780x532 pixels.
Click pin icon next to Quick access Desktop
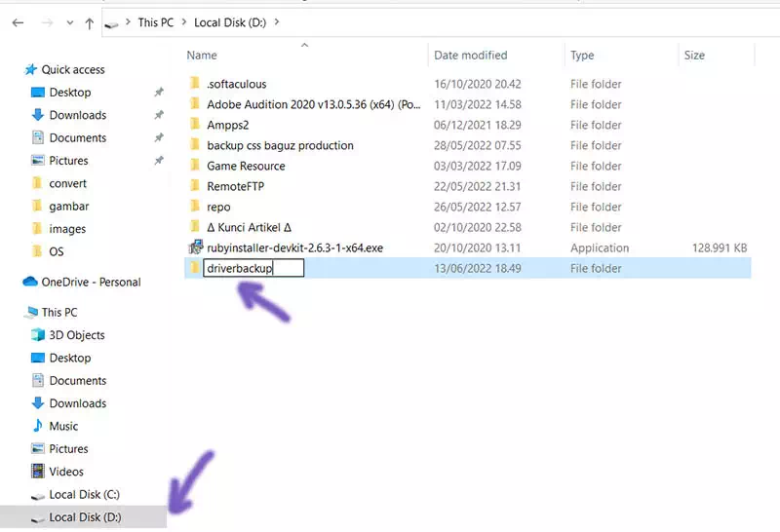tap(159, 92)
